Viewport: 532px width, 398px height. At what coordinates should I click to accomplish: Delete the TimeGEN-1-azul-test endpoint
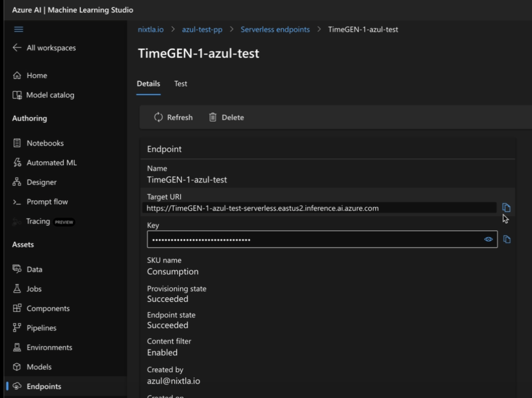[x=226, y=117]
